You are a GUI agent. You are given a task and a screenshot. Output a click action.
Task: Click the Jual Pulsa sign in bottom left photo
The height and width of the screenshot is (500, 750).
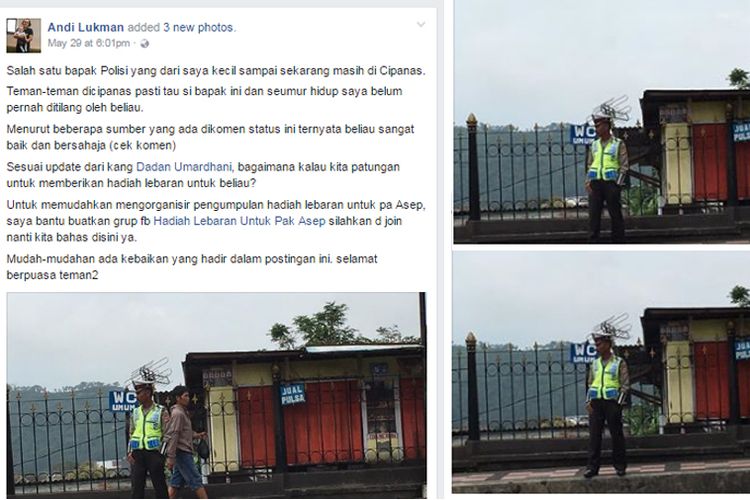click(293, 395)
